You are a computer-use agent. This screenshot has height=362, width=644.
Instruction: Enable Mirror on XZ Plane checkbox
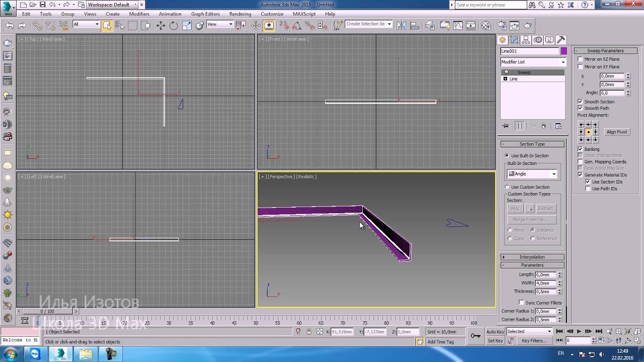pos(580,59)
